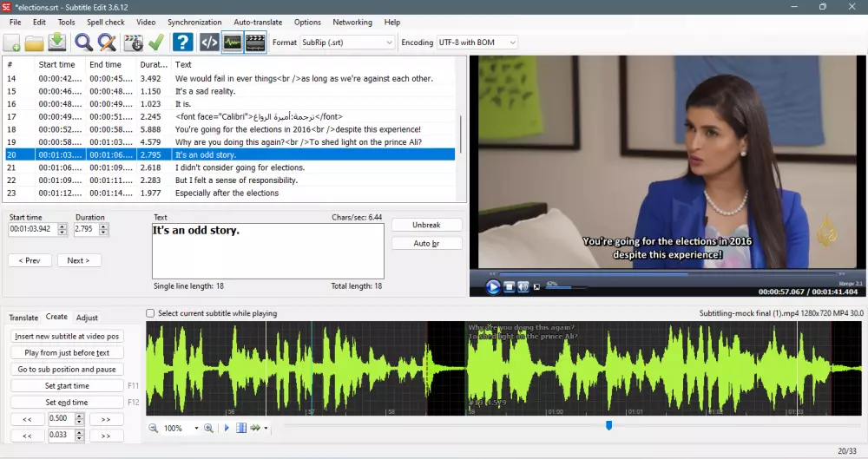Image resolution: width=868 pixels, height=459 pixels.
Task: Open Visual sync clapperboard-clock icon
Action: click(x=133, y=43)
